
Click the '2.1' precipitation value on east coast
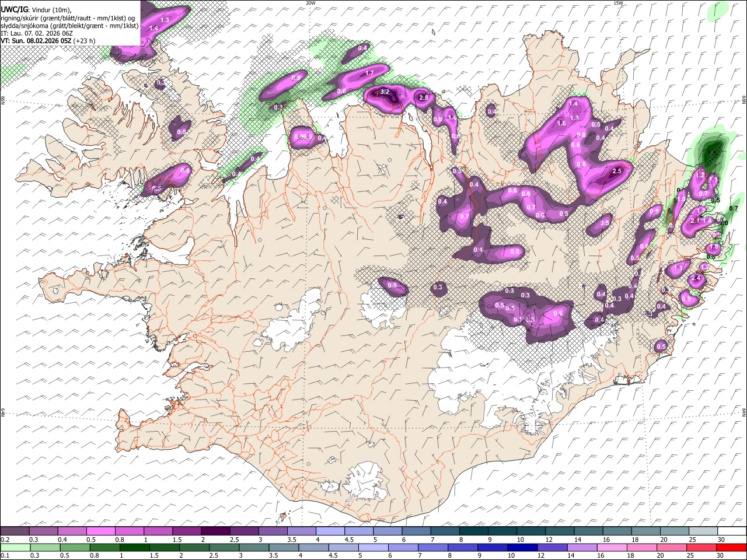pyautogui.click(x=695, y=221)
